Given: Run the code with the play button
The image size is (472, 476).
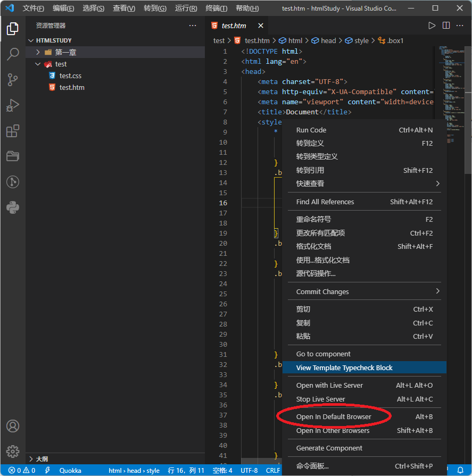Looking at the screenshot, I should pos(432,25).
